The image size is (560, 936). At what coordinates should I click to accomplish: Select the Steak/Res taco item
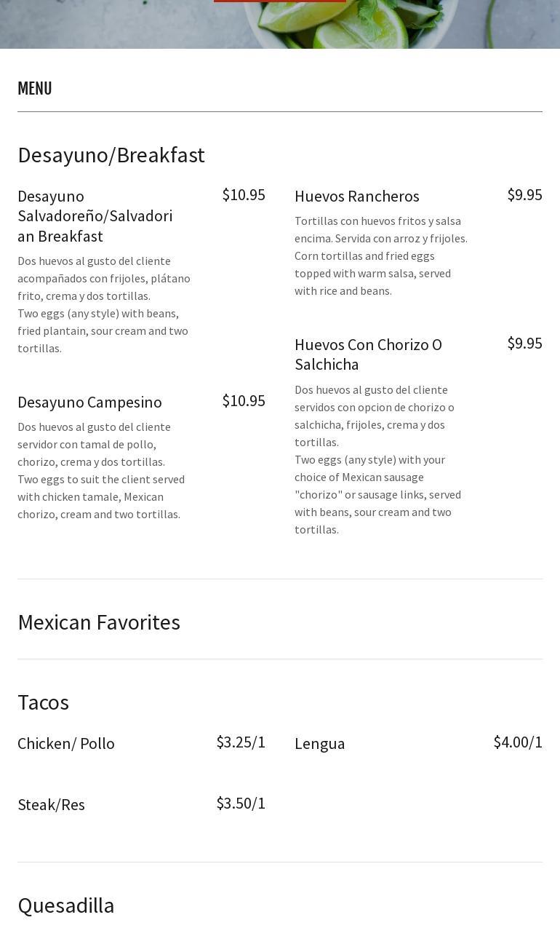(51, 805)
